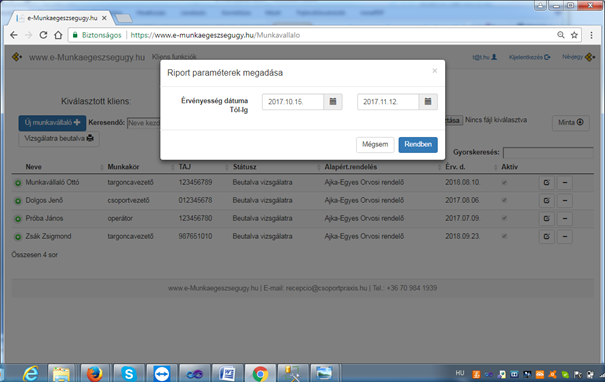The width and height of the screenshot is (605, 382).
Task: Expand the Munkavállaló Ottó row with green plus
Action: [x=18, y=183]
